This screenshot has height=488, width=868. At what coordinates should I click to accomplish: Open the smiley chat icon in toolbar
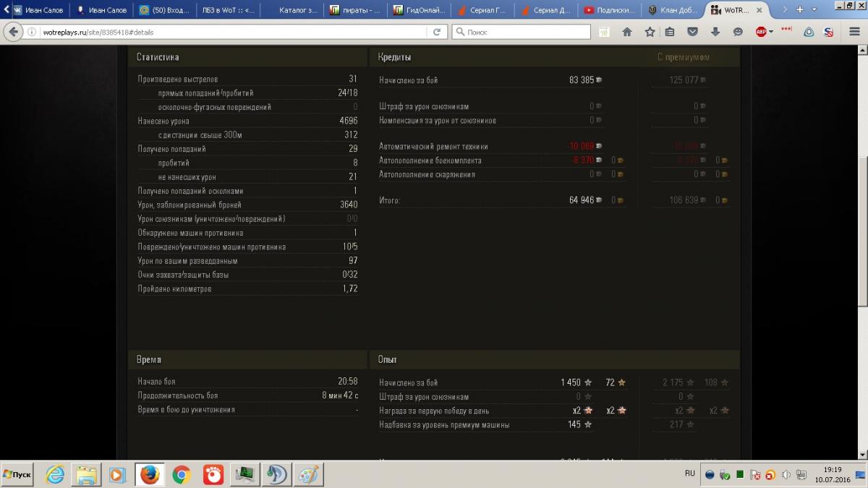pos(738,32)
